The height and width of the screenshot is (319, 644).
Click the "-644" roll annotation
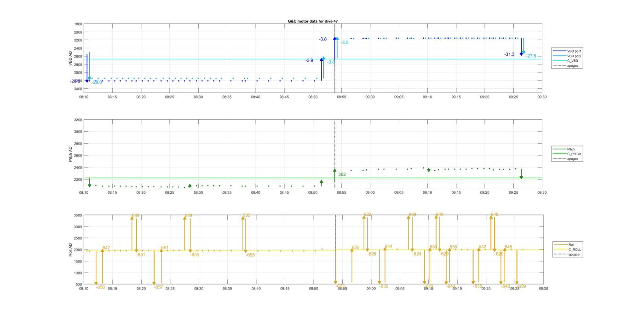point(451,286)
